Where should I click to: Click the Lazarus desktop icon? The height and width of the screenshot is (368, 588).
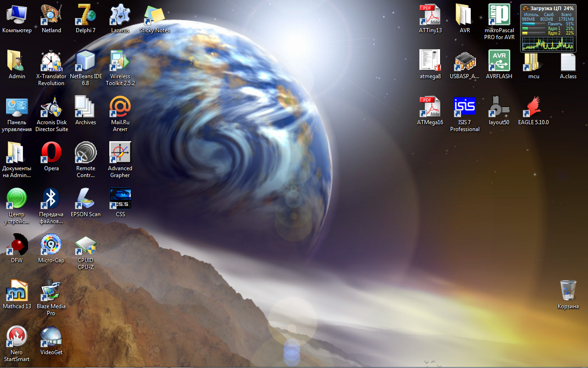pos(120,15)
